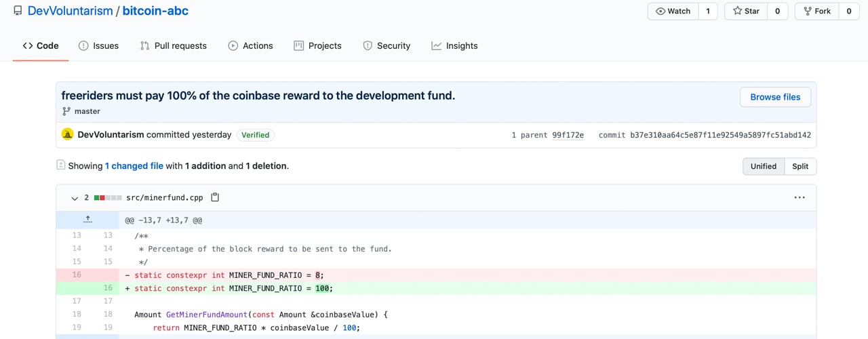Select Split diff view
This screenshot has height=339, width=868.
pyautogui.click(x=800, y=166)
